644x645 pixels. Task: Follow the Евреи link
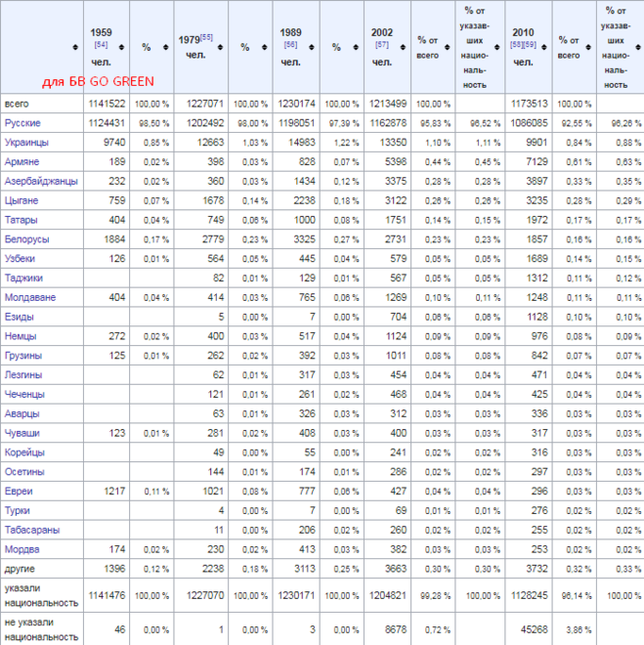point(19,492)
